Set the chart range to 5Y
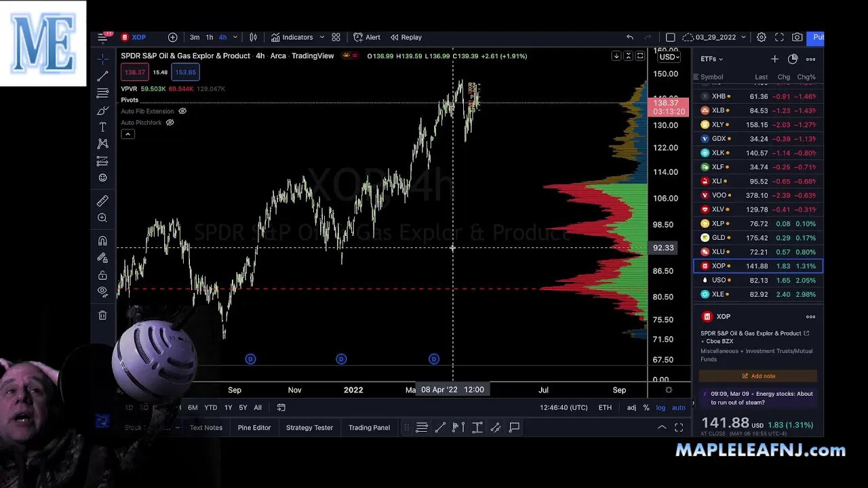868x488 pixels. pyautogui.click(x=243, y=407)
